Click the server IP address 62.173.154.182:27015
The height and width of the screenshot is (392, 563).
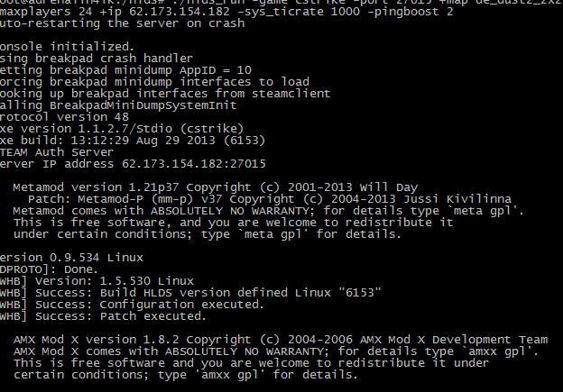pyautogui.click(x=193, y=164)
